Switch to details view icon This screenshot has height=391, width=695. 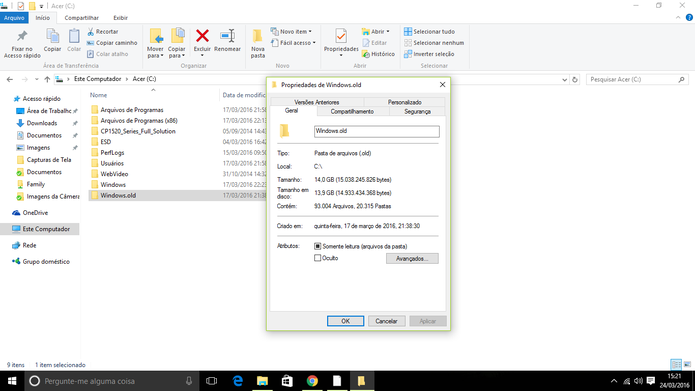pyautogui.click(x=676, y=364)
